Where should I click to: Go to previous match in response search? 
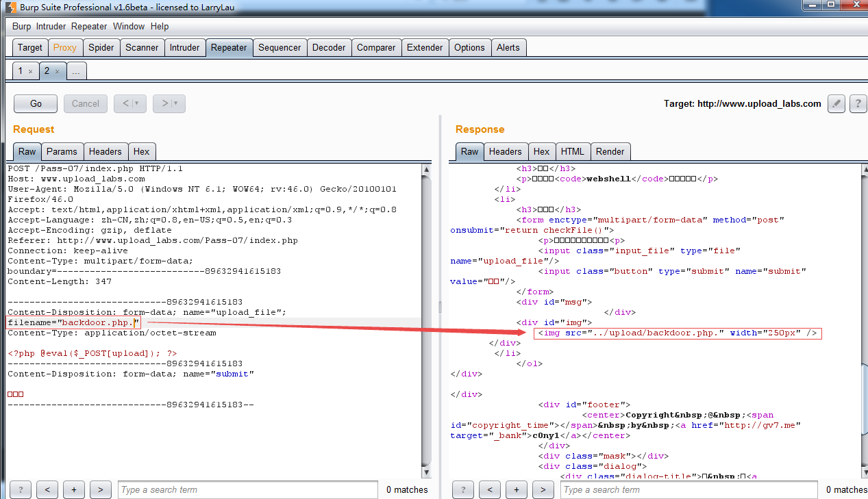point(489,489)
